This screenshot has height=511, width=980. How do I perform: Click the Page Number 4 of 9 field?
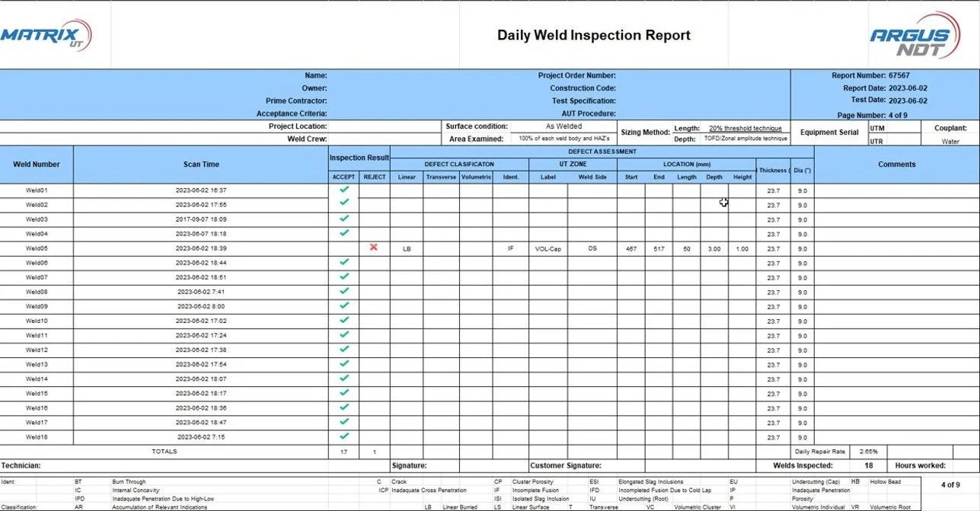[x=872, y=115]
